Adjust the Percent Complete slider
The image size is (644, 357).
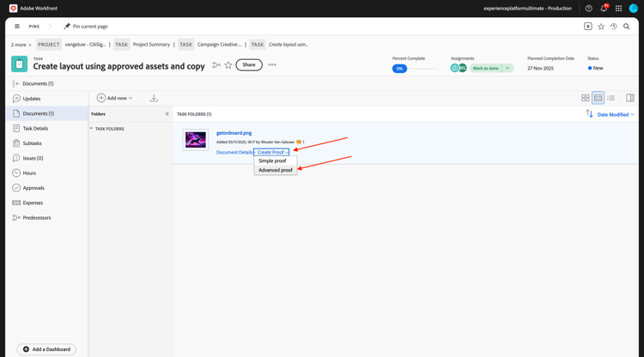415,69
